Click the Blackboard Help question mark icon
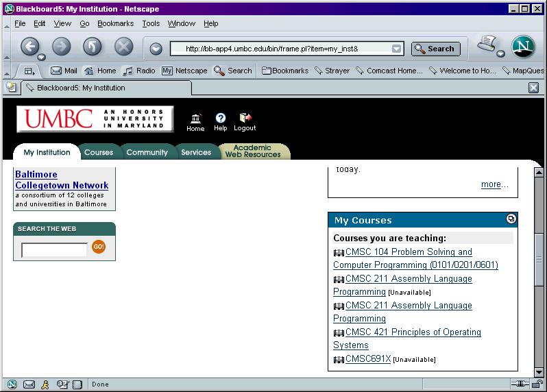 pos(221,122)
